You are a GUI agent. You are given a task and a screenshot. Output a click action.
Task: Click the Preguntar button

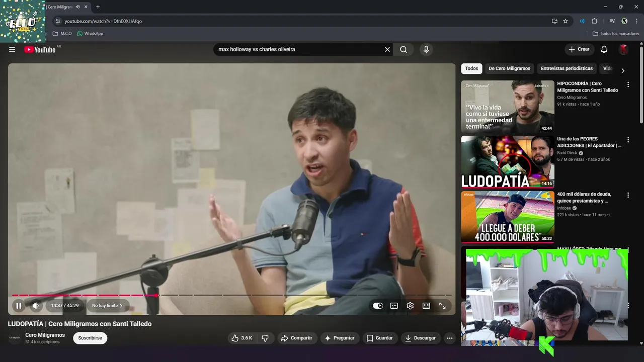coord(340,338)
